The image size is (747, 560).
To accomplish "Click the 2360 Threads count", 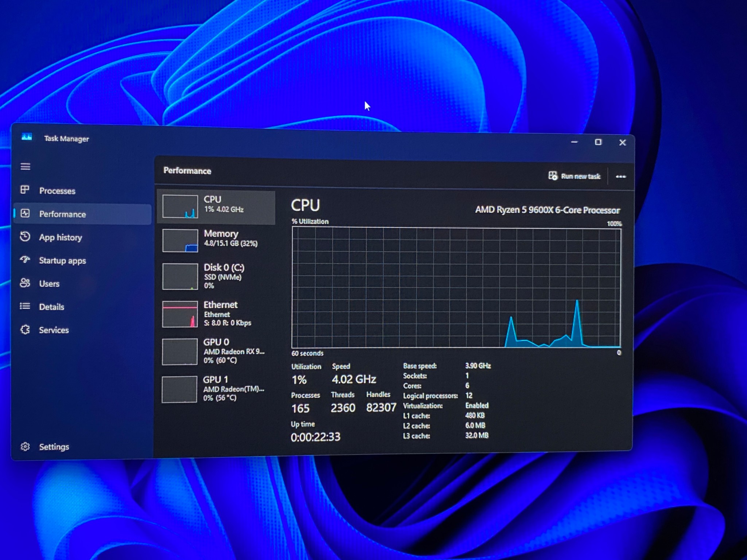I will coord(343,408).
